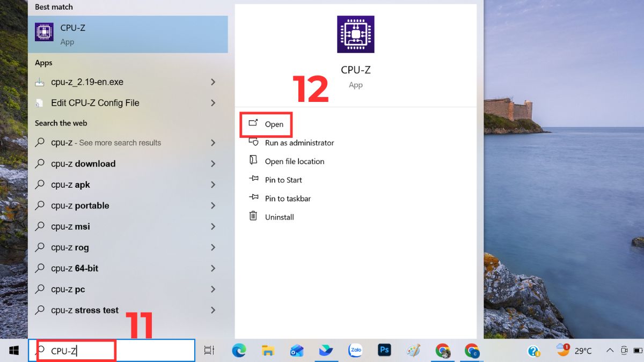Image resolution: width=644 pixels, height=362 pixels.
Task: Open Zalo from the taskbar
Action: pyautogui.click(x=355, y=351)
